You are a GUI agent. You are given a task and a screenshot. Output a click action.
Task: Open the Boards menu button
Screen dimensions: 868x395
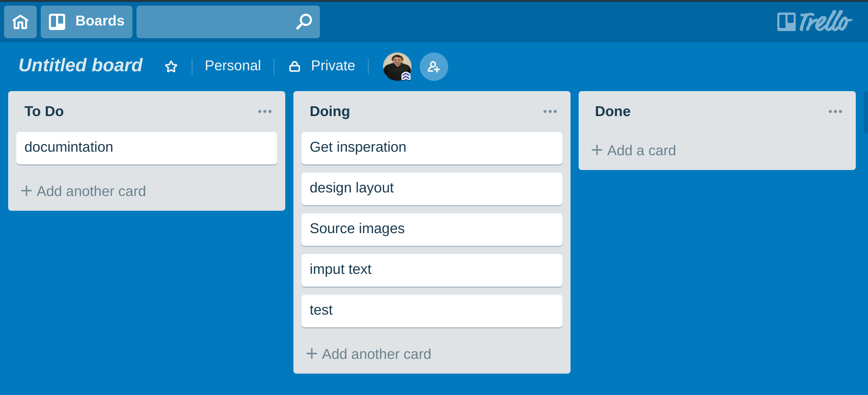87,22
